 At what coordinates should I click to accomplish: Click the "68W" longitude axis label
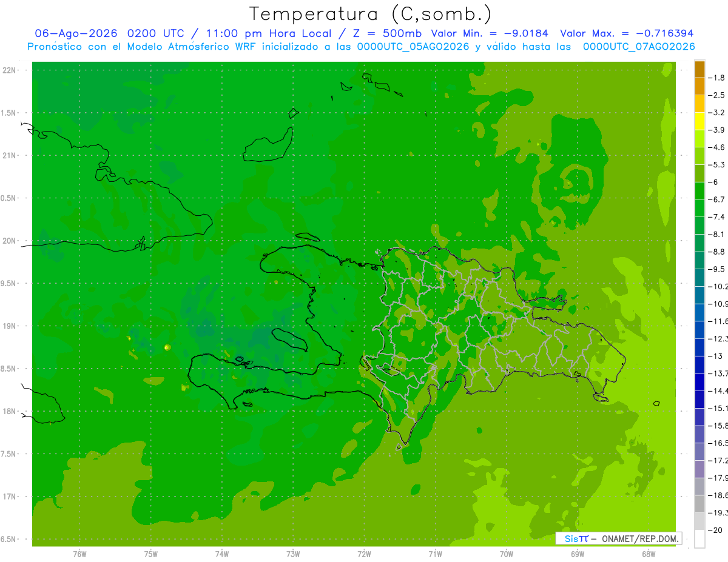pos(649,554)
